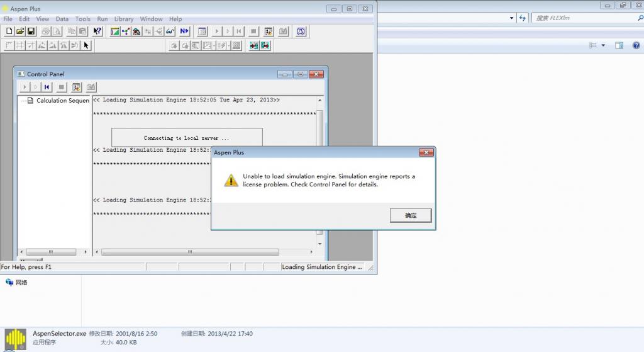644x352 pixels.
Task: Click the Print Preview icon
Action: 57,31
